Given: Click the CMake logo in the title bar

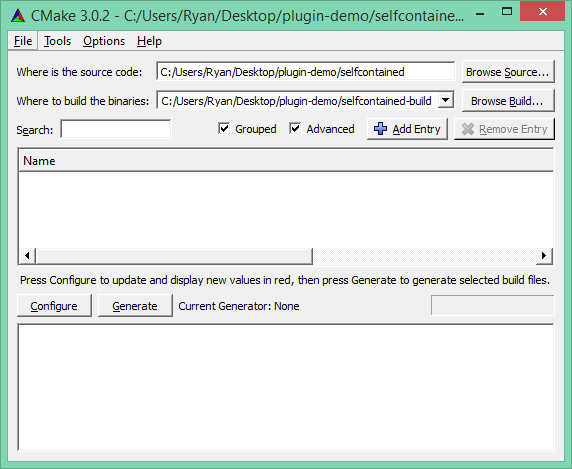Looking at the screenshot, I should point(18,16).
